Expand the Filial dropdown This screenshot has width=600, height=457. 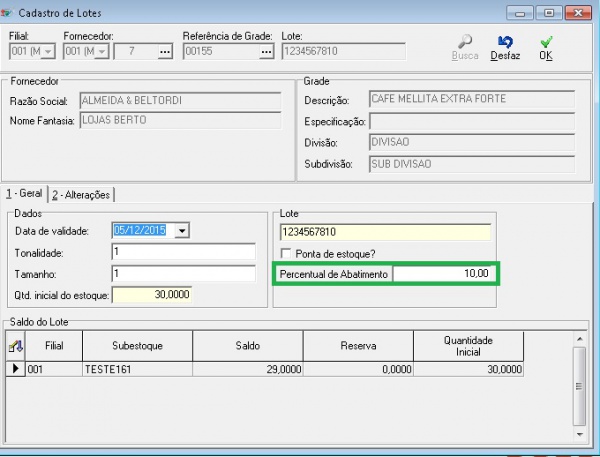[x=48, y=51]
